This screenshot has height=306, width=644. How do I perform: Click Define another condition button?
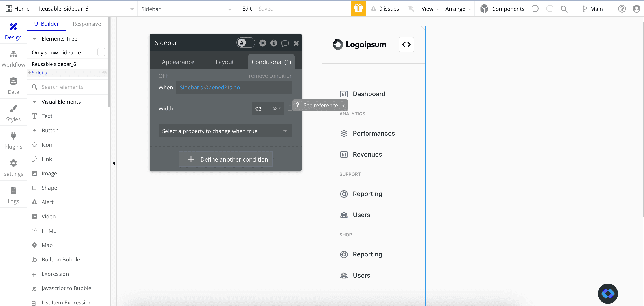coord(225,159)
